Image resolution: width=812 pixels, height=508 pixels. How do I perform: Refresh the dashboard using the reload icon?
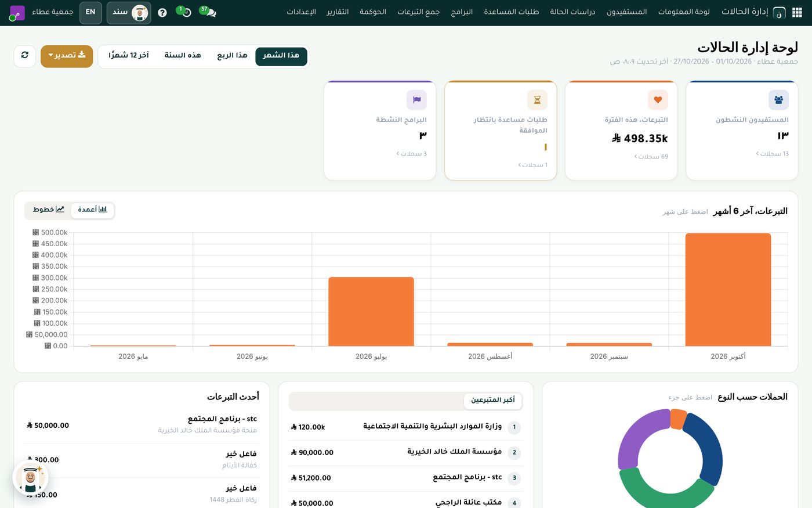coord(24,56)
